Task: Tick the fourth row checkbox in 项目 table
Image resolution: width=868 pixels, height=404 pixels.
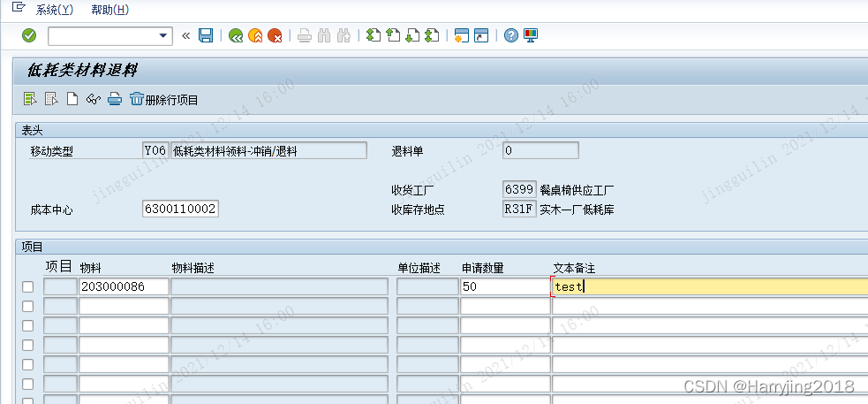Action: [27, 346]
